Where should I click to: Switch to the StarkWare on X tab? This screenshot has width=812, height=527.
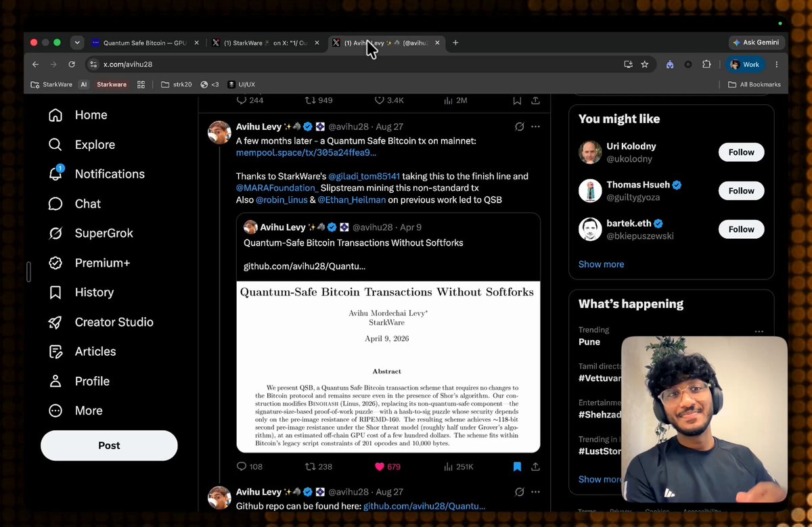266,43
